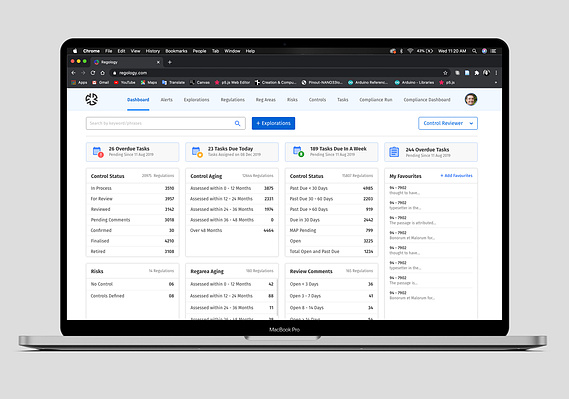This screenshot has width=569, height=399.
Task: Click the 23 Tasks Due Today icon
Action: coord(197,152)
